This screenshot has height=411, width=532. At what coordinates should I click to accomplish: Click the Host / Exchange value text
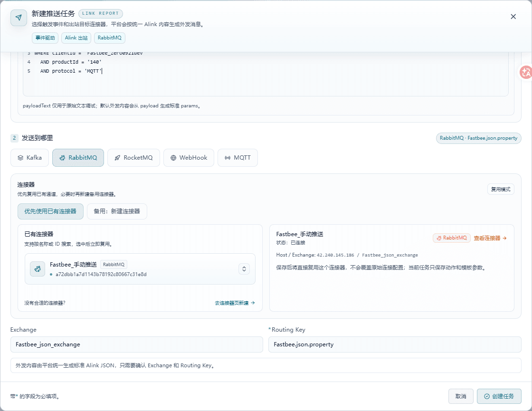click(x=368, y=255)
